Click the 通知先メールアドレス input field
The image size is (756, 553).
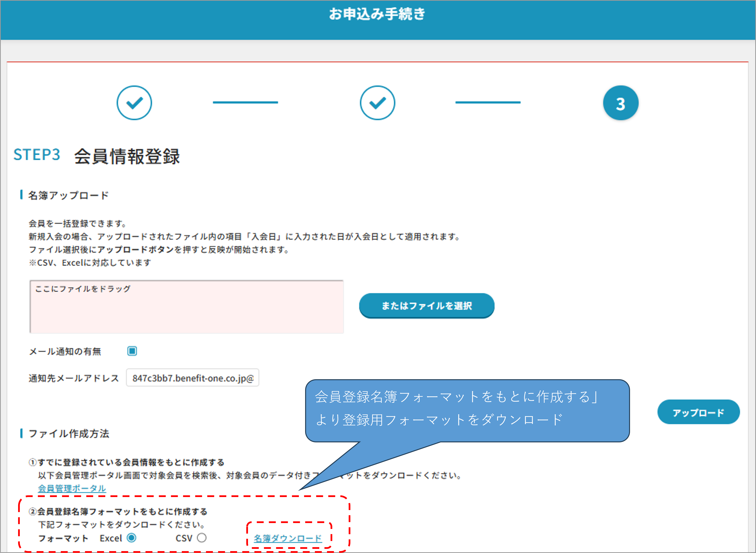[192, 378]
